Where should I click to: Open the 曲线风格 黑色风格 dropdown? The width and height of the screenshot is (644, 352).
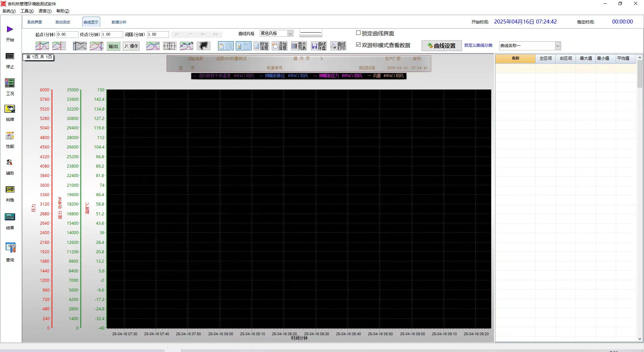click(290, 33)
